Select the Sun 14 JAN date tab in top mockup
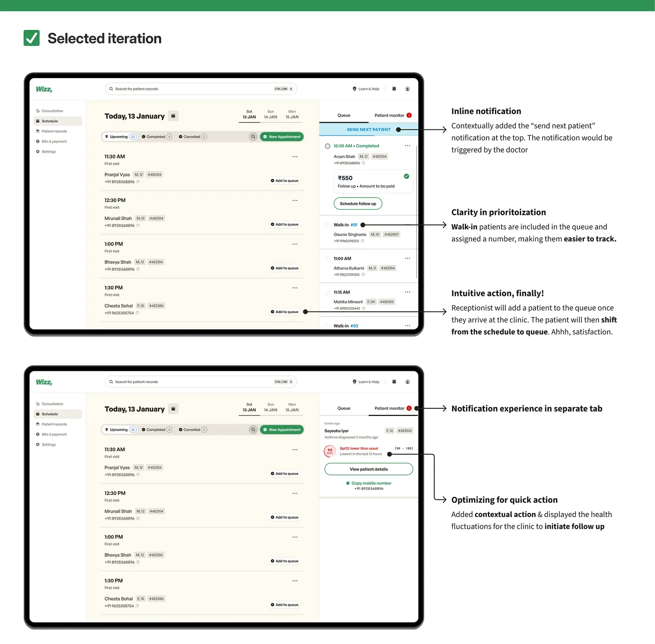Screen dimensions: 655x644 tap(271, 114)
